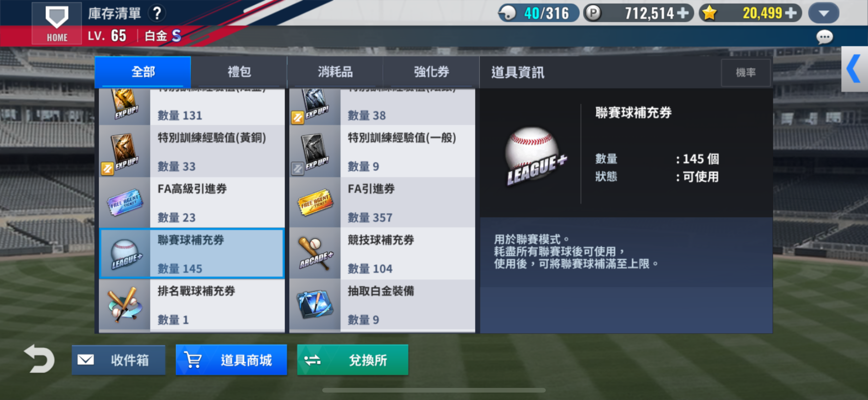Open the 收件箱 mailbox button
This screenshot has width=868, height=400.
[x=119, y=360]
